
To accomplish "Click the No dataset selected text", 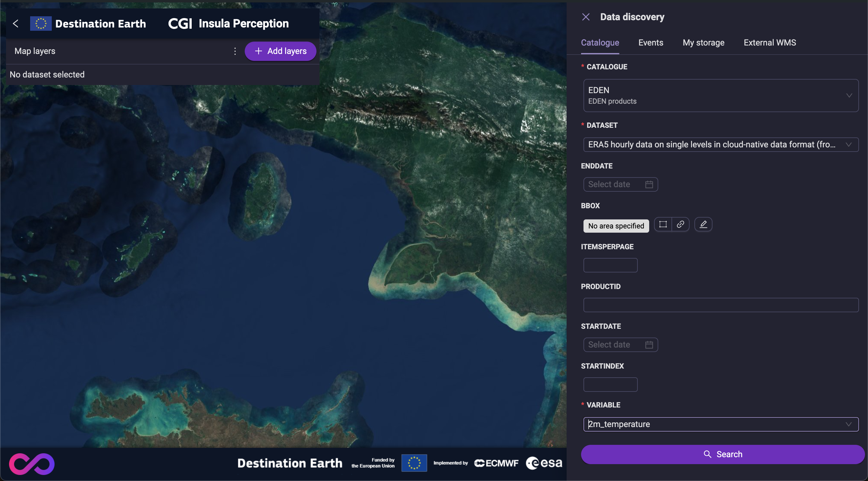I will pos(47,74).
